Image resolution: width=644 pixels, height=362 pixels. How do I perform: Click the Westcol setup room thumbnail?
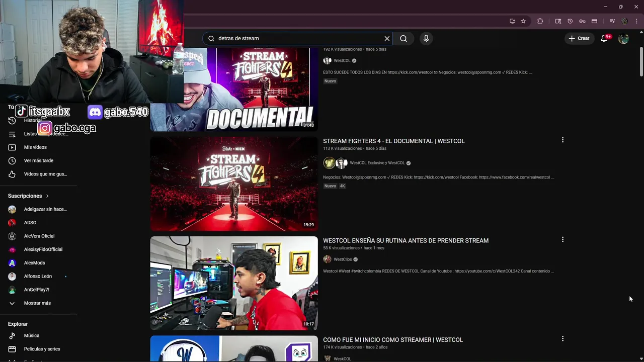pyautogui.click(x=234, y=283)
